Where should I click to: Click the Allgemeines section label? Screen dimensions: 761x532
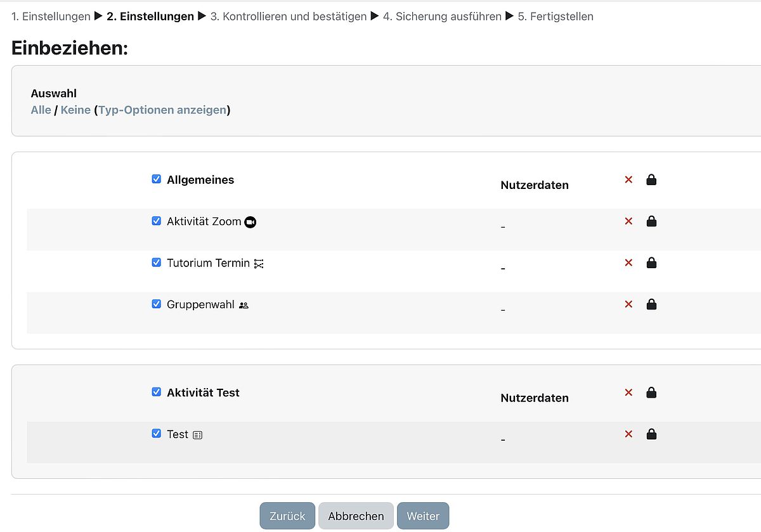[x=200, y=180]
